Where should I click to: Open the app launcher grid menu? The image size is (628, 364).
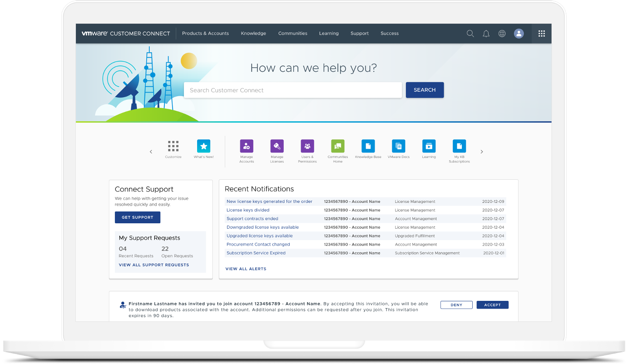541,33
